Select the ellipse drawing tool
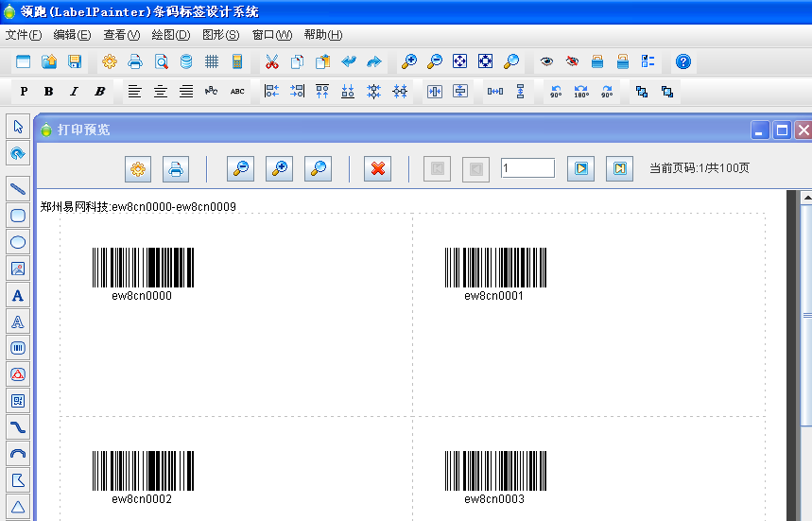The width and height of the screenshot is (812, 521). point(18,242)
